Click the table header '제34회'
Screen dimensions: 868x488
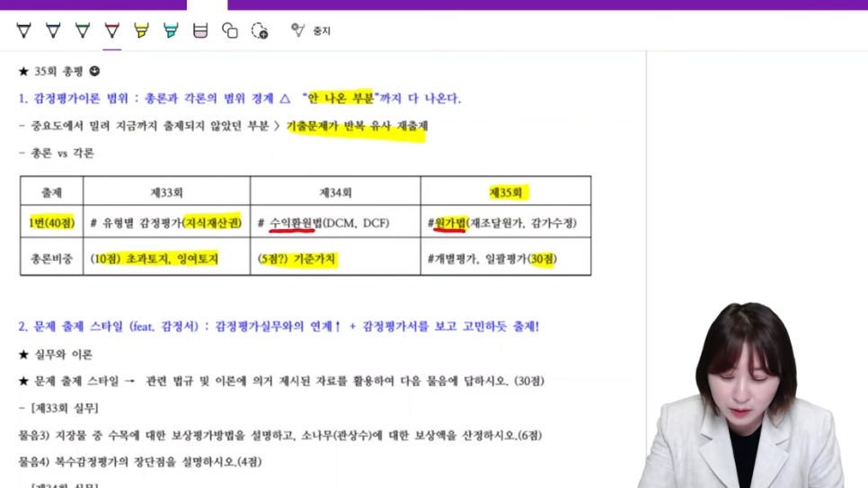click(x=335, y=192)
